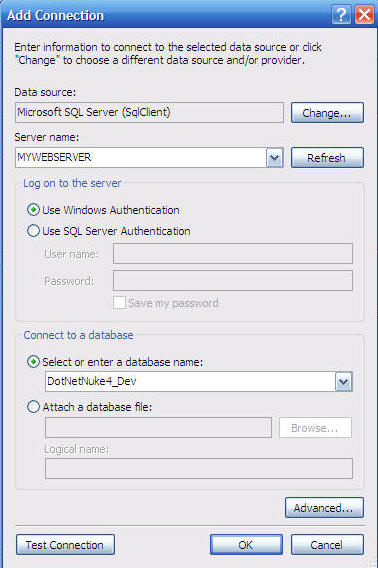The image size is (378, 568).
Task: Close the Add Connection dialog
Action: pos(365,15)
